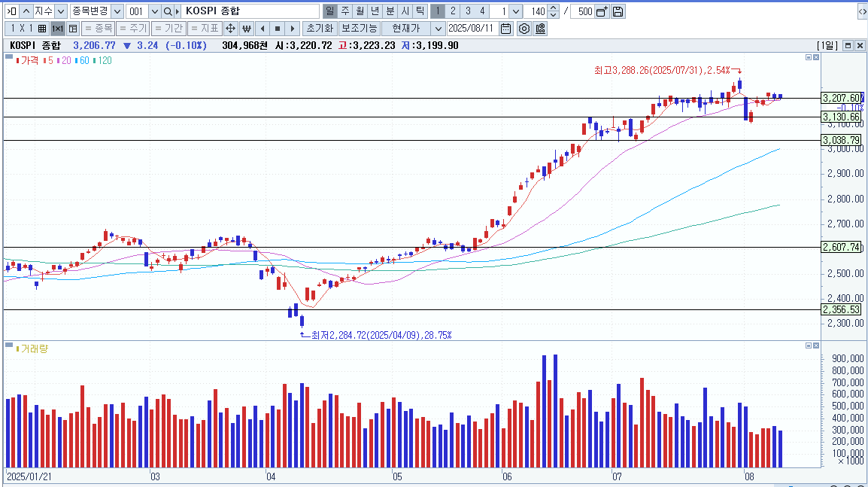Select the 분 (minute) period button

click(390, 11)
